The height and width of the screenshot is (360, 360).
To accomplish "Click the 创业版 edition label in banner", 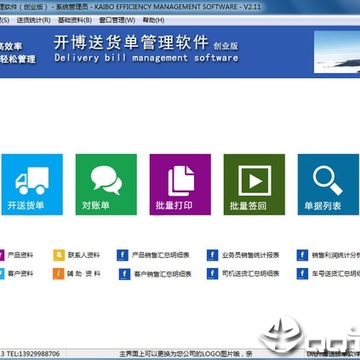I will 226,46.
